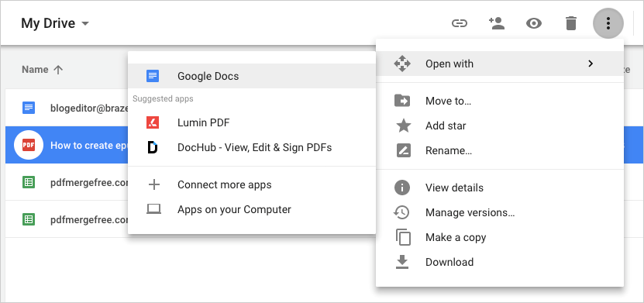Choose Move to… from the menu
This screenshot has width=644, height=303.
(x=500, y=101)
